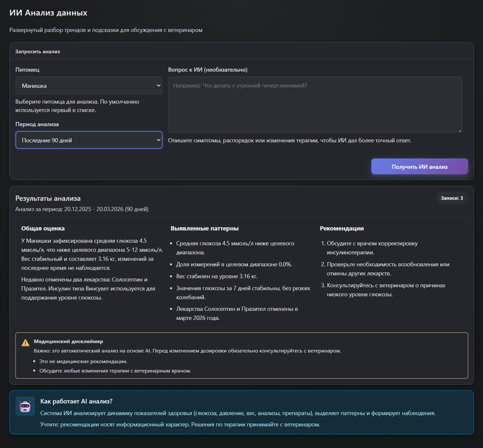483x448 pixels.
Task: Click the Результаты анализа section title
Action: pyautogui.click(x=48, y=199)
